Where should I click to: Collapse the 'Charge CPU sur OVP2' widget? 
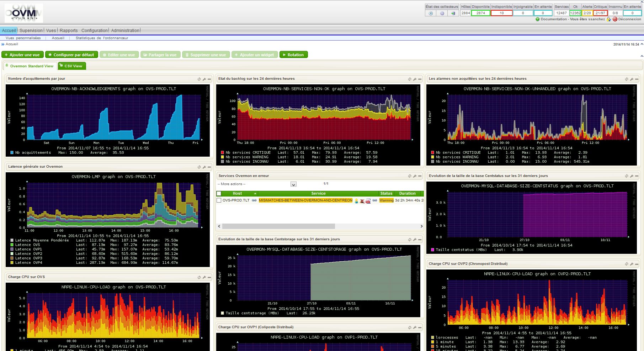(x=637, y=264)
